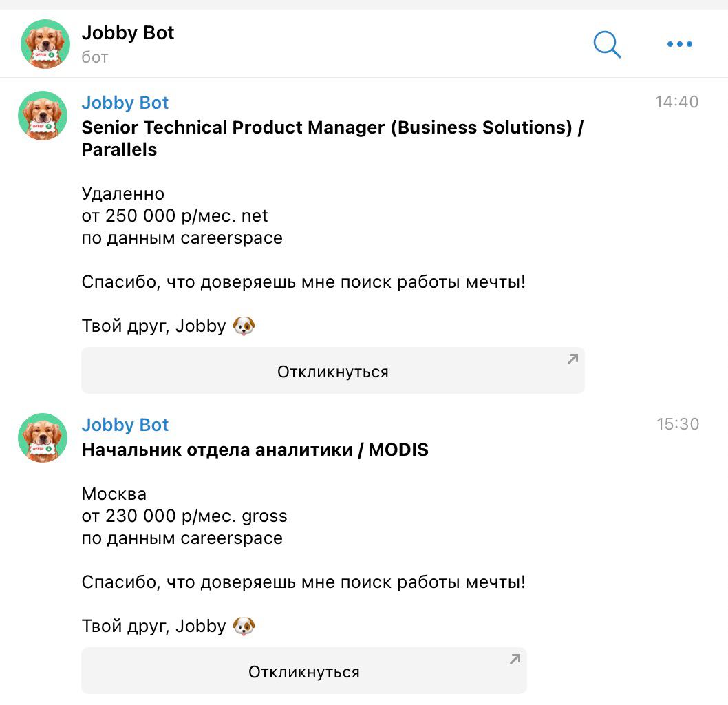Click Откликнуться under Parallels vacancy

click(x=333, y=370)
